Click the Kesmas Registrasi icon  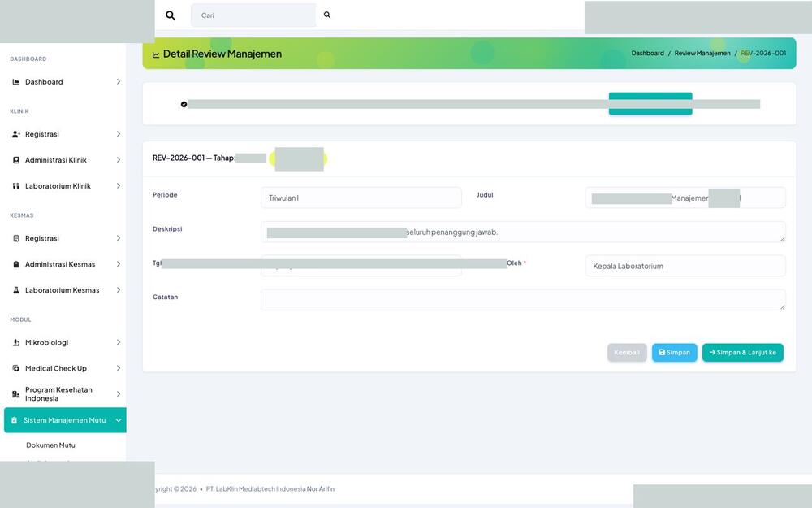pos(16,238)
